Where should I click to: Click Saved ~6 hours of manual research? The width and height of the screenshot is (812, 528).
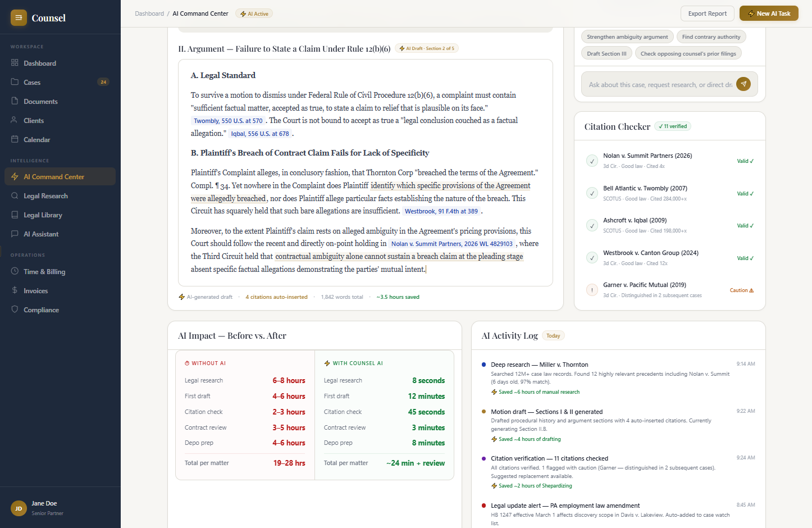pyautogui.click(x=536, y=392)
